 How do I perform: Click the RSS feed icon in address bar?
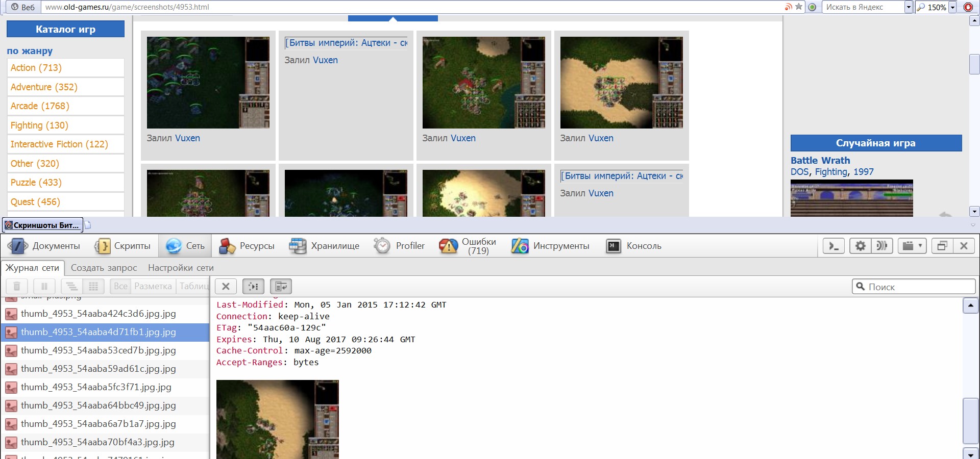(789, 7)
